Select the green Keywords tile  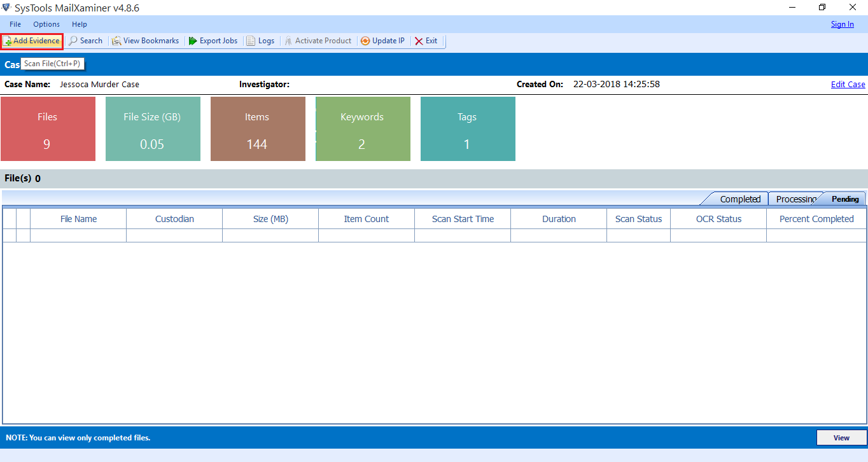click(363, 129)
